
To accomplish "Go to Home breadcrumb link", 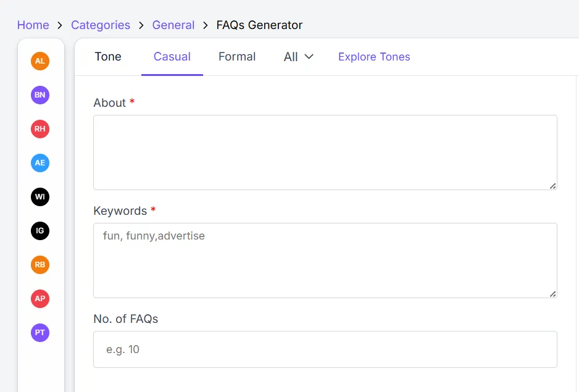I will pyautogui.click(x=33, y=25).
